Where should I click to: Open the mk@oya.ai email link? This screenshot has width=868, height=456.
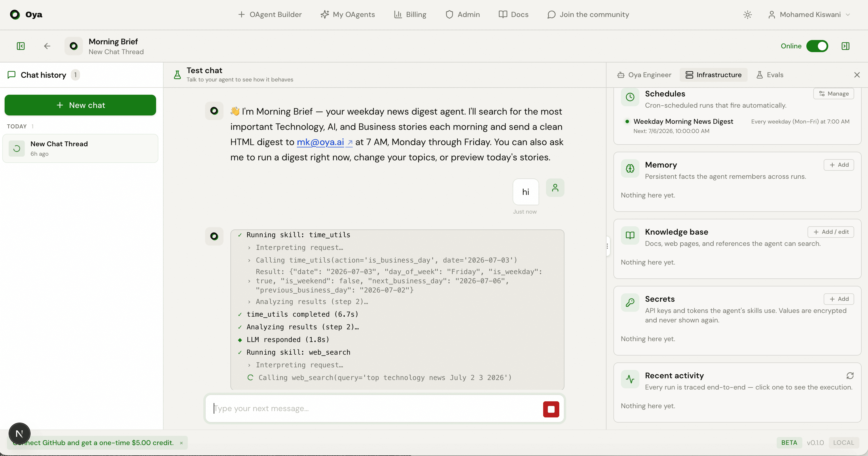pyautogui.click(x=325, y=142)
